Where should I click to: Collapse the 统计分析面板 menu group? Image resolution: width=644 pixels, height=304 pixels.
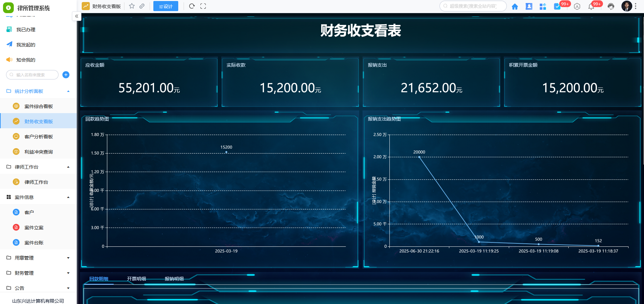pyautogui.click(x=68, y=91)
